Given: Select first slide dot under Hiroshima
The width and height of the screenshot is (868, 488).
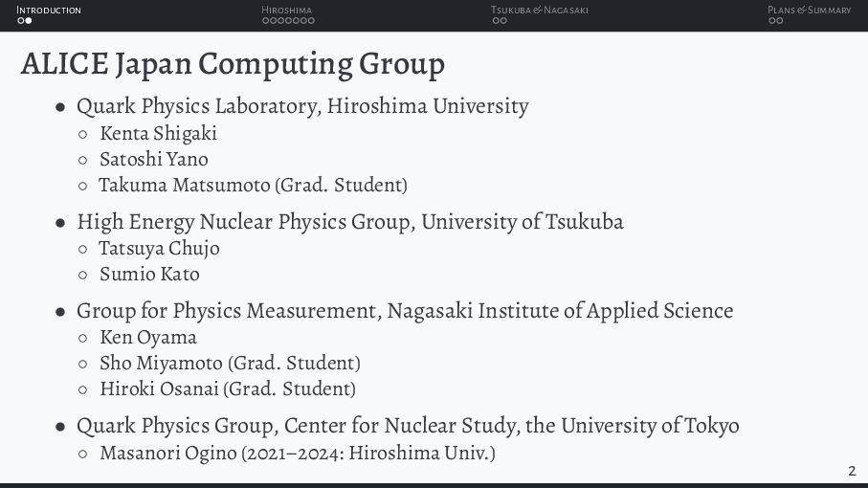Looking at the screenshot, I should [266, 20].
